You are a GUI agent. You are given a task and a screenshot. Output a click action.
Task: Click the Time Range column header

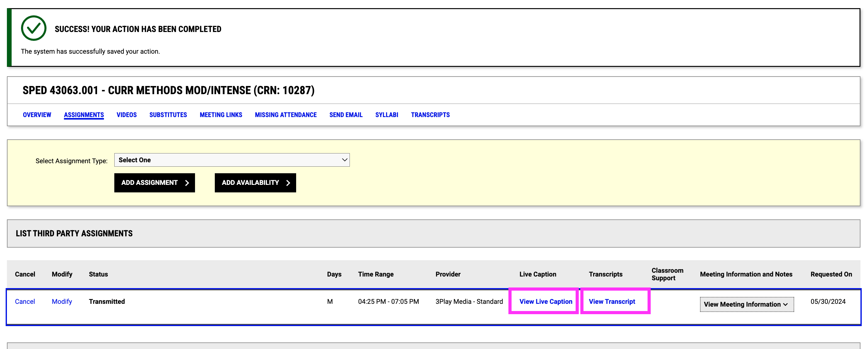click(376, 274)
